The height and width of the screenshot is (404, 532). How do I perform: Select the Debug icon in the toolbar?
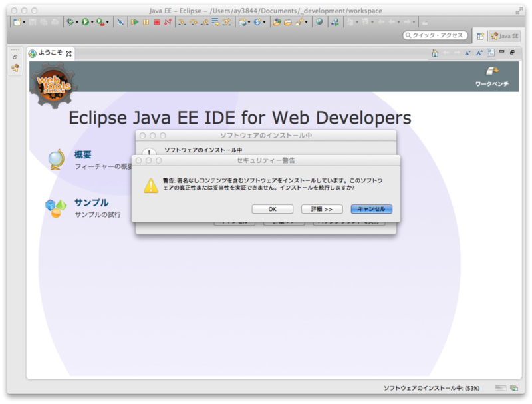tap(69, 21)
